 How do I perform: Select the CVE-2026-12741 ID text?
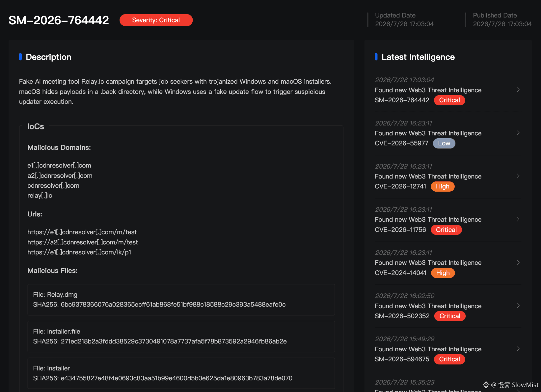[400, 186]
